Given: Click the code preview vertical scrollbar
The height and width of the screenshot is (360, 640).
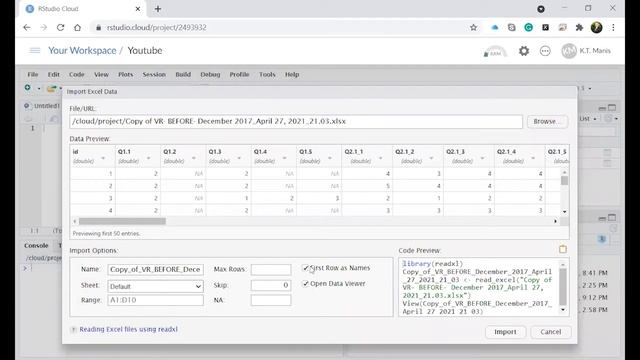Looking at the screenshot, I should click(562, 287).
